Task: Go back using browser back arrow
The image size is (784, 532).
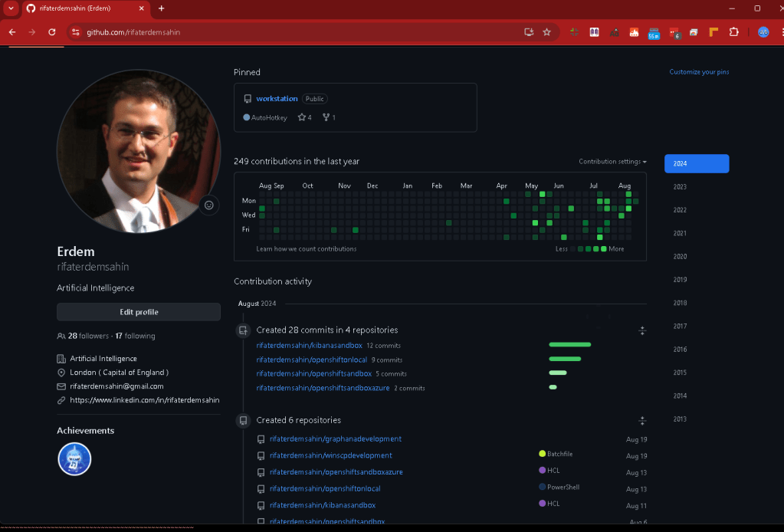Action: pos(12,32)
